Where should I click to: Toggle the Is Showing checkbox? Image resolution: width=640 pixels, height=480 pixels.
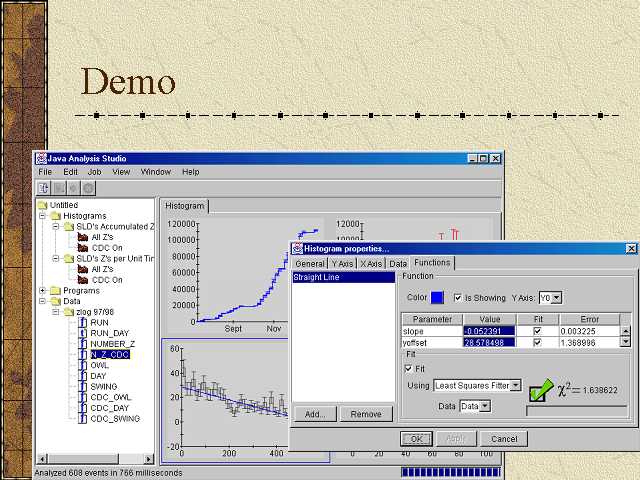(458, 297)
